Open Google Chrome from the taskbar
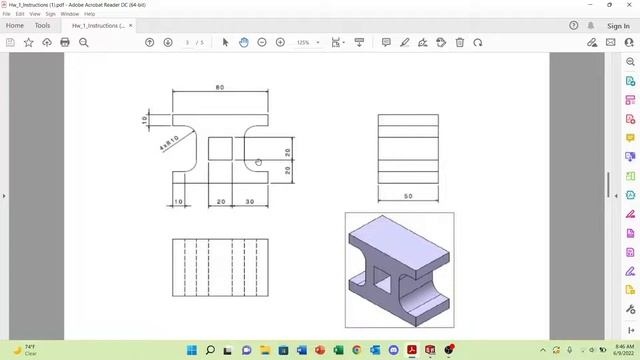This screenshot has height=360, width=640. coord(357,350)
